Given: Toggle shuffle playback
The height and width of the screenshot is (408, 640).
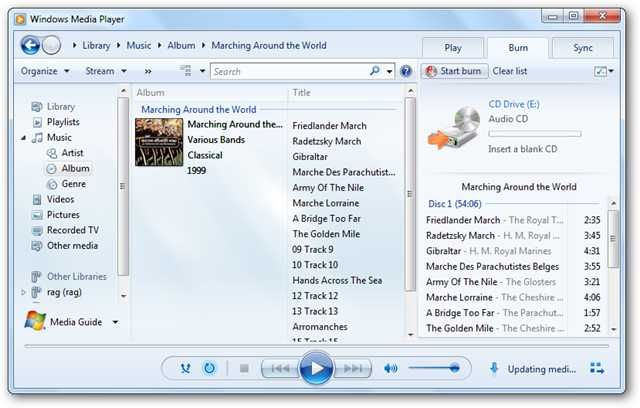Looking at the screenshot, I should (x=186, y=368).
